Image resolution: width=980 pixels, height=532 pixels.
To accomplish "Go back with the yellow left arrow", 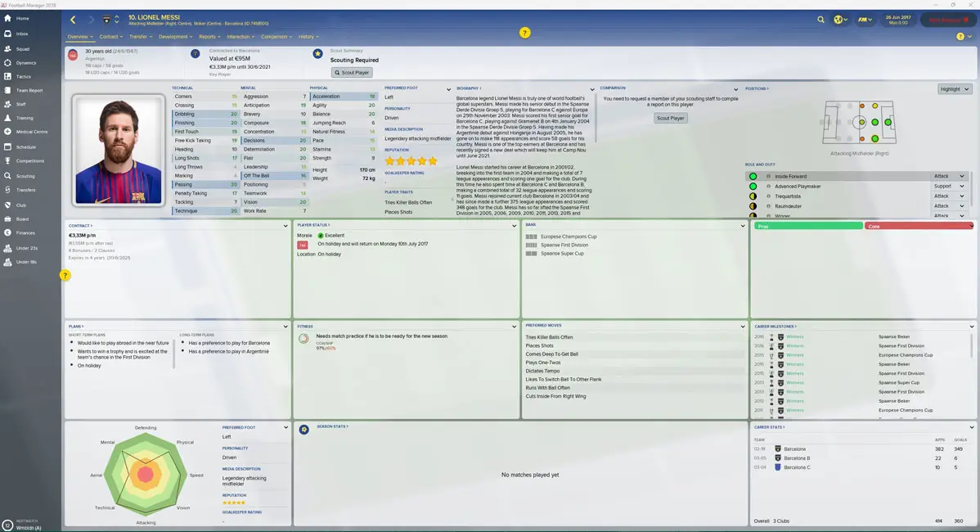I will pos(73,20).
